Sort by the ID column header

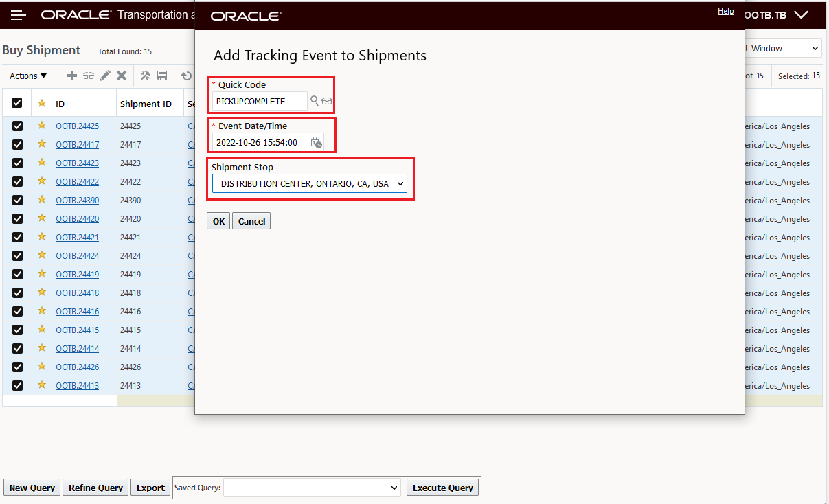click(60, 104)
